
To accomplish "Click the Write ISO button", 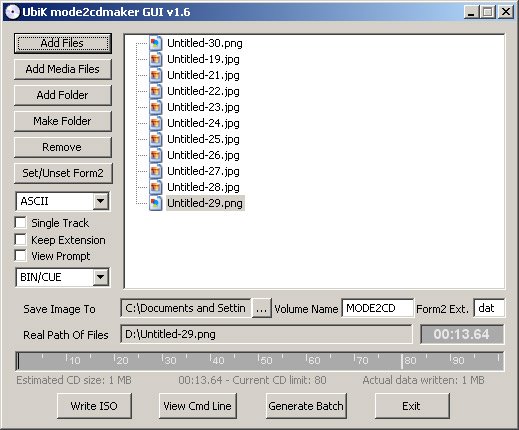I will click(94, 406).
